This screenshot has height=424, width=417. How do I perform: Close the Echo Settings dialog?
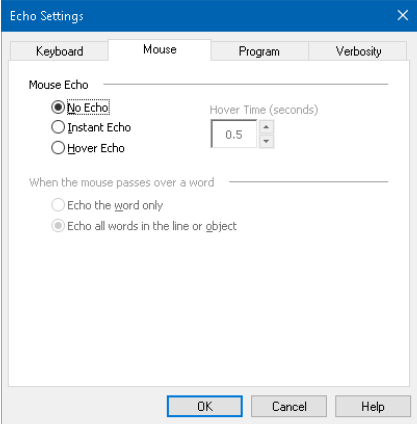click(403, 15)
